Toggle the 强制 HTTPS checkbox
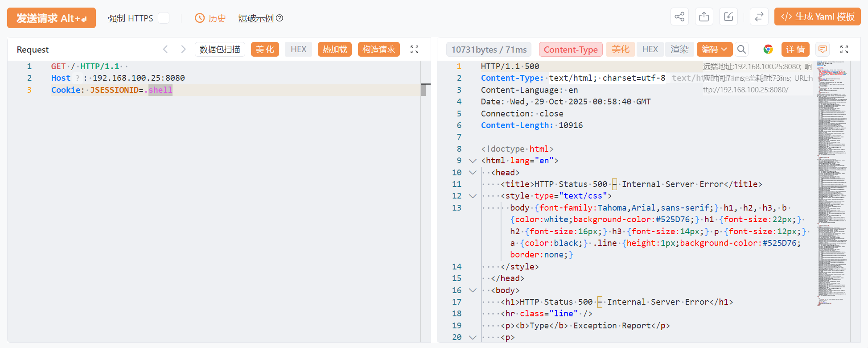This screenshot has width=868, height=348. (x=164, y=18)
